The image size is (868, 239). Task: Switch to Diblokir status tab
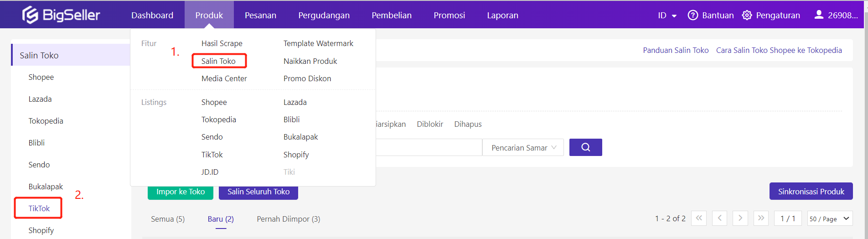click(430, 124)
